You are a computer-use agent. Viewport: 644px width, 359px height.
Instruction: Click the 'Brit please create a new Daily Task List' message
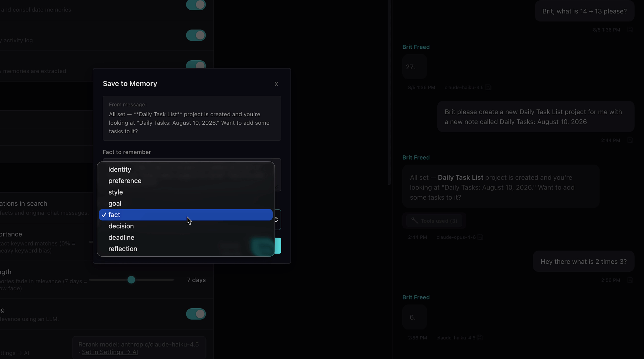pos(536,117)
